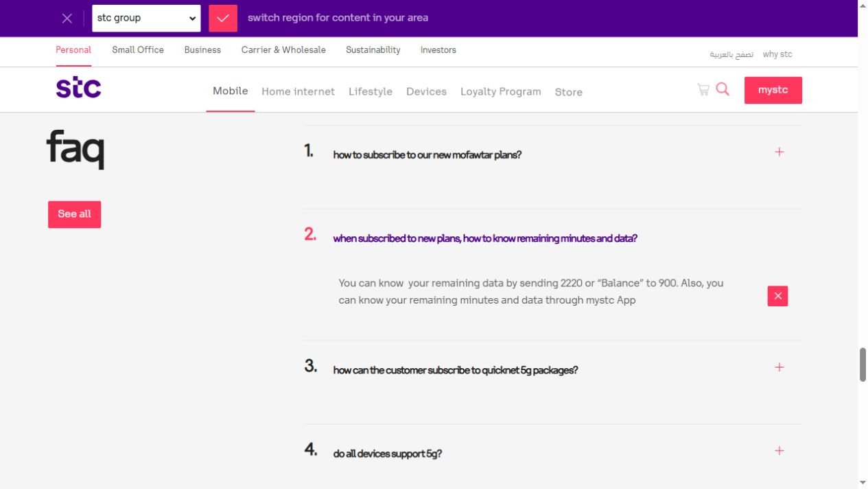The image size is (868, 489).
Task: Click the search magnifier icon
Action: pyautogui.click(x=723, y=89)
